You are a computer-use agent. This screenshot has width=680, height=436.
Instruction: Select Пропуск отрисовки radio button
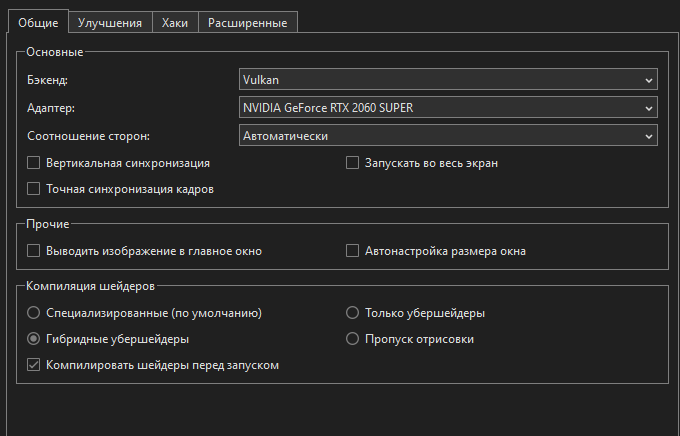tap(352, 339)
